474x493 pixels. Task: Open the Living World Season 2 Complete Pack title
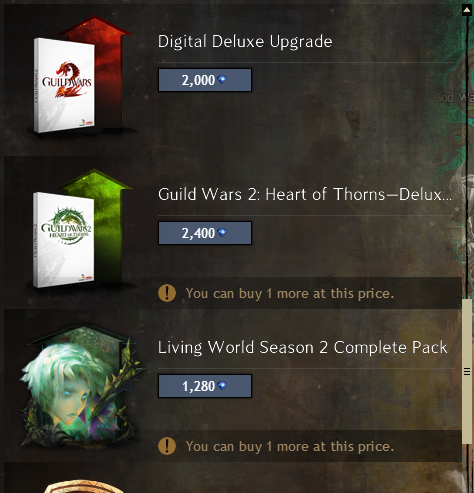(303, 348)
